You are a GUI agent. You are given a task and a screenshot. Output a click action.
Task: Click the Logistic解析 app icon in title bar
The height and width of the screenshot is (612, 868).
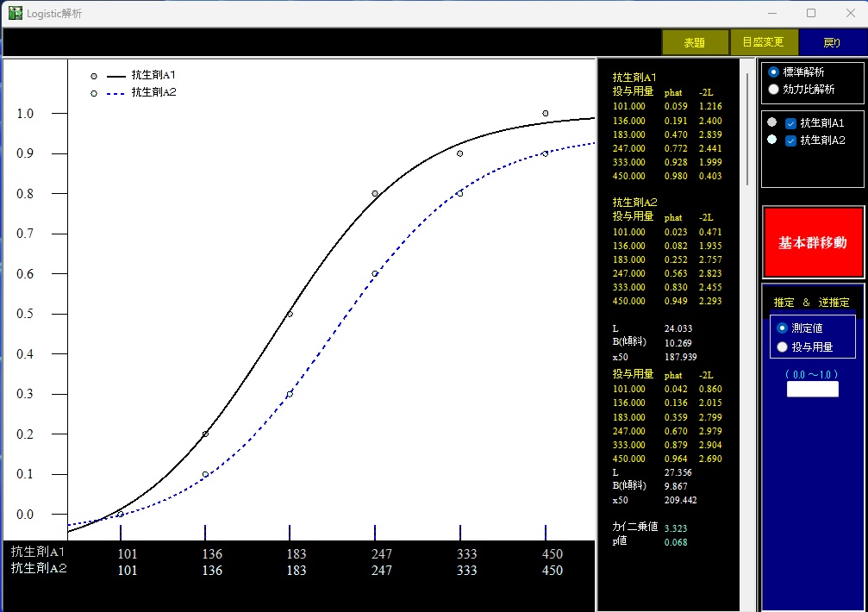point(15,13)
